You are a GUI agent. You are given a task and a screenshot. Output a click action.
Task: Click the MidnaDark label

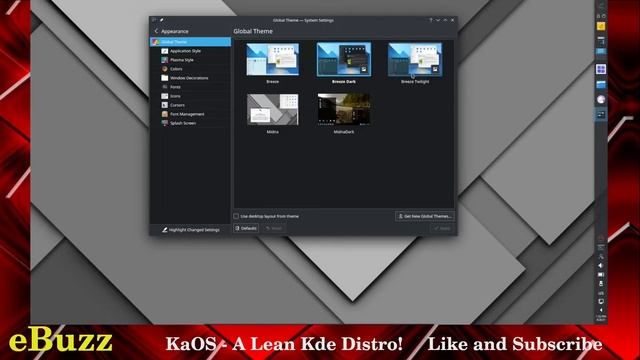344,132
